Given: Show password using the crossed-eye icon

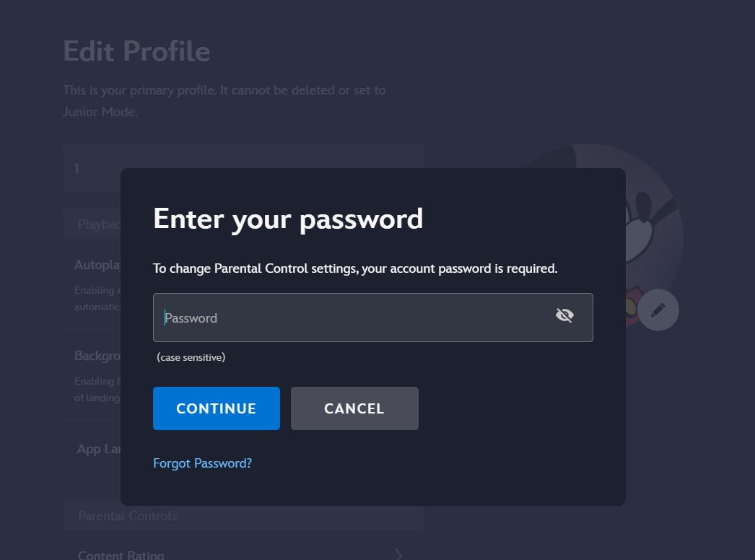Looking at the screenshot, I should (564, 315).
